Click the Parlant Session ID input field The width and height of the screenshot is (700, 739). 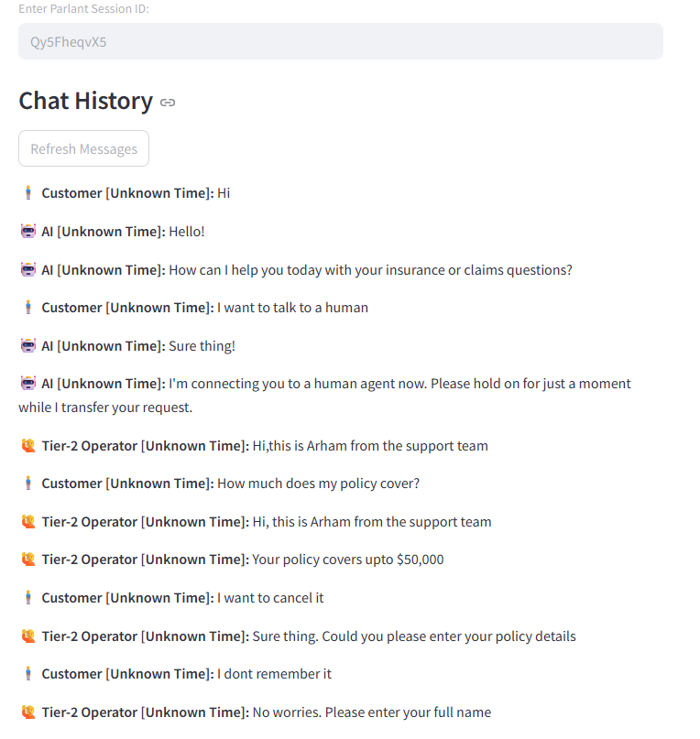click(340, 41)
